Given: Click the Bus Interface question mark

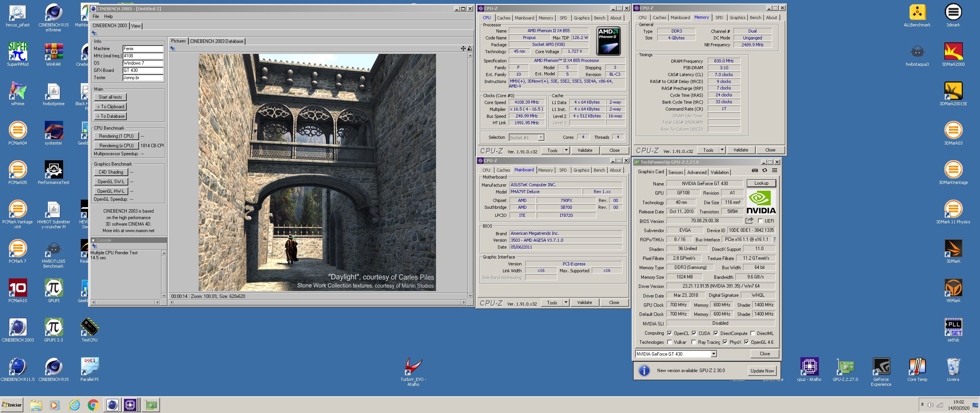Looking at the screenshot, I should [x=774, y=239].
